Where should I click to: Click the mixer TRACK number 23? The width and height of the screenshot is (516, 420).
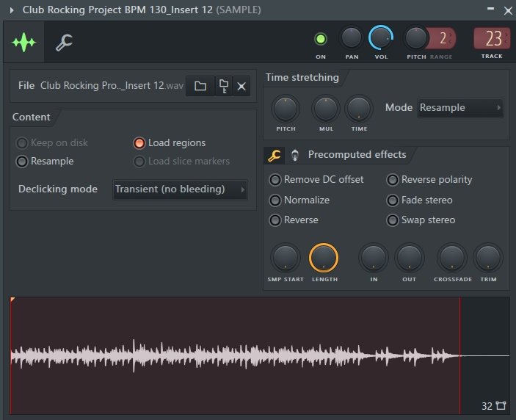pos(492,38)
